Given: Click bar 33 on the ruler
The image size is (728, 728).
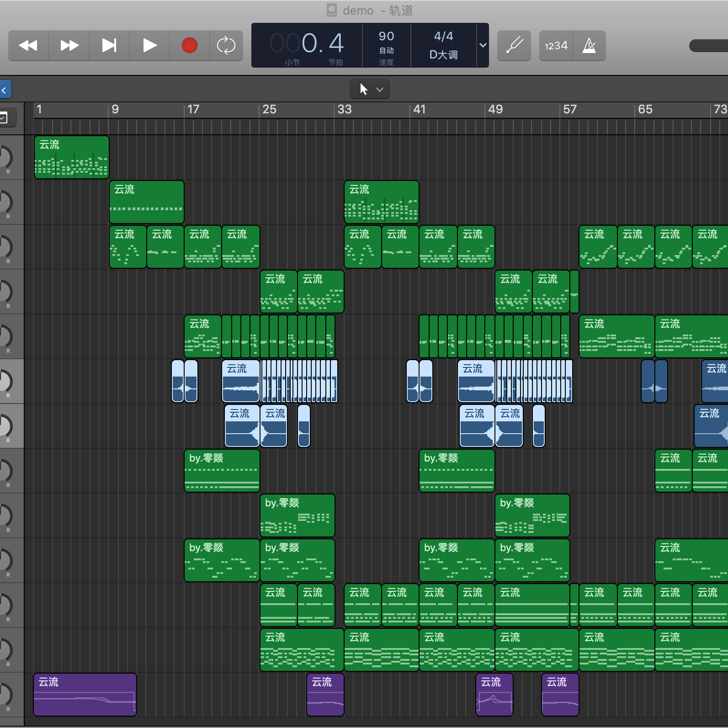Looking at the screenshot, I should click(x=344, y=109).
